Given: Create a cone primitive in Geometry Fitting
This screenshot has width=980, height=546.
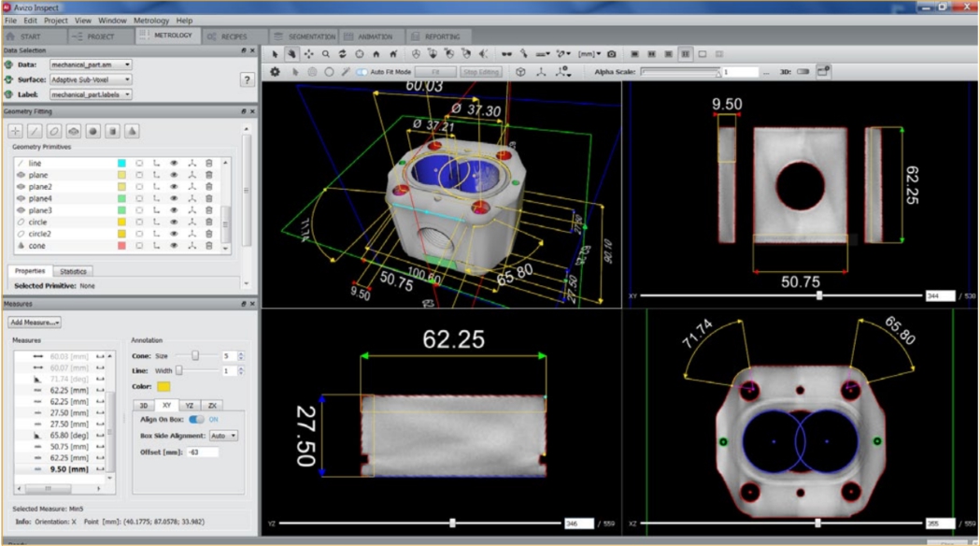Looking at the screenshot, I should [133, 131].
